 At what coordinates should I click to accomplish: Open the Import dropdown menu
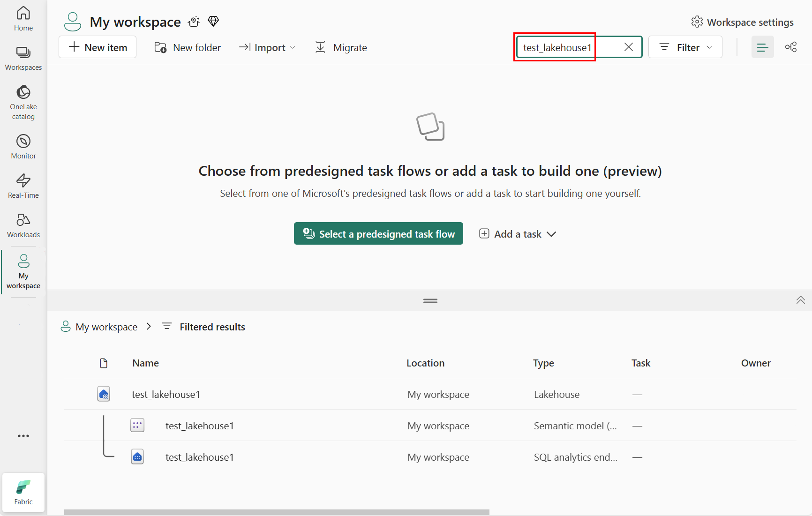268,48
